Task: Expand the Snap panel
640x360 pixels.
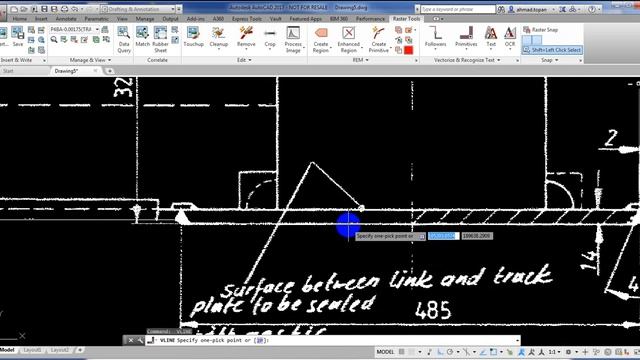Action: 549,60
